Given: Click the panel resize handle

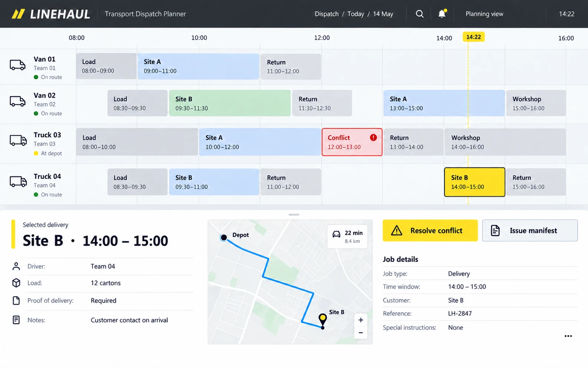Looking at the screenshot, I should (x=294, y=215).
